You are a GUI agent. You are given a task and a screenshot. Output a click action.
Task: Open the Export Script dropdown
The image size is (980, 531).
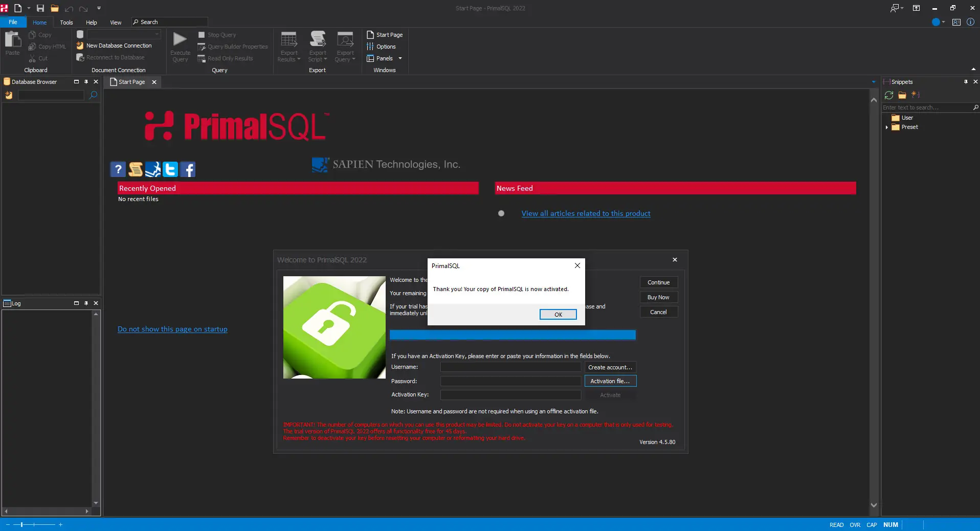[x=318, y=47]
